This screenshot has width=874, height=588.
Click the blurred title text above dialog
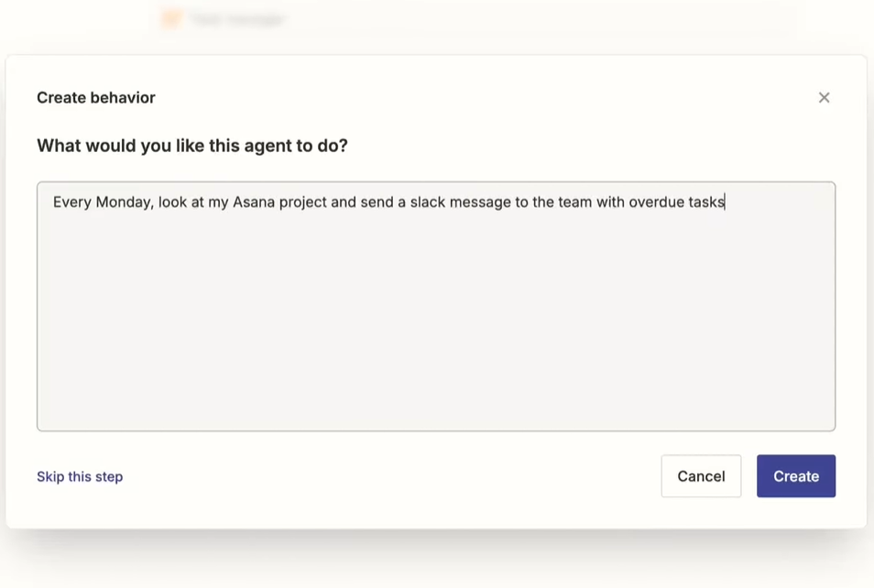[237, 19]
